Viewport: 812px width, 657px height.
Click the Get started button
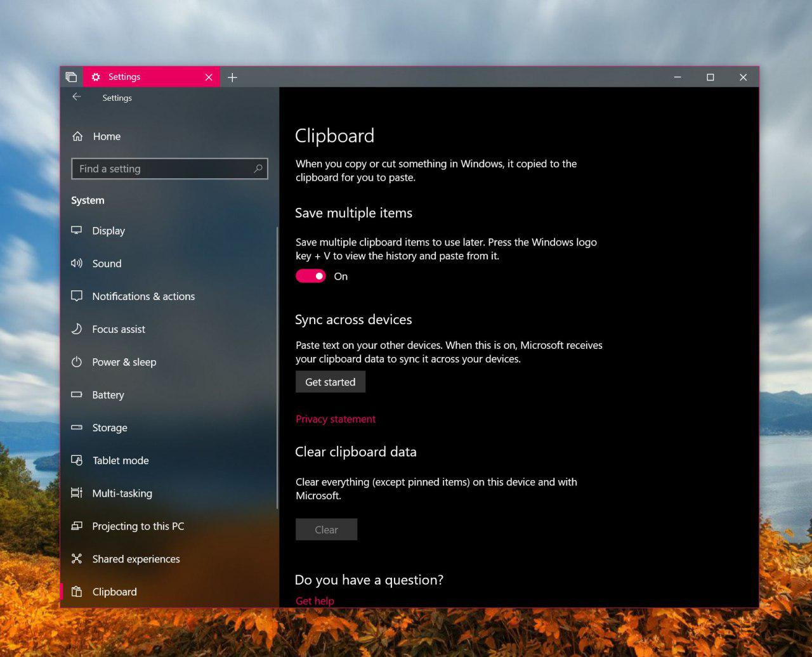coord(330,382)
